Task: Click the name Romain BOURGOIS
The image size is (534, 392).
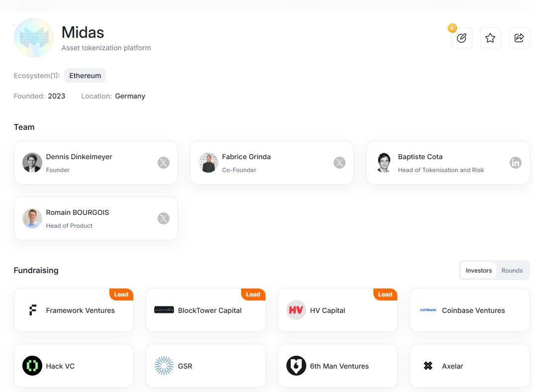Action: tap(77, 212)
